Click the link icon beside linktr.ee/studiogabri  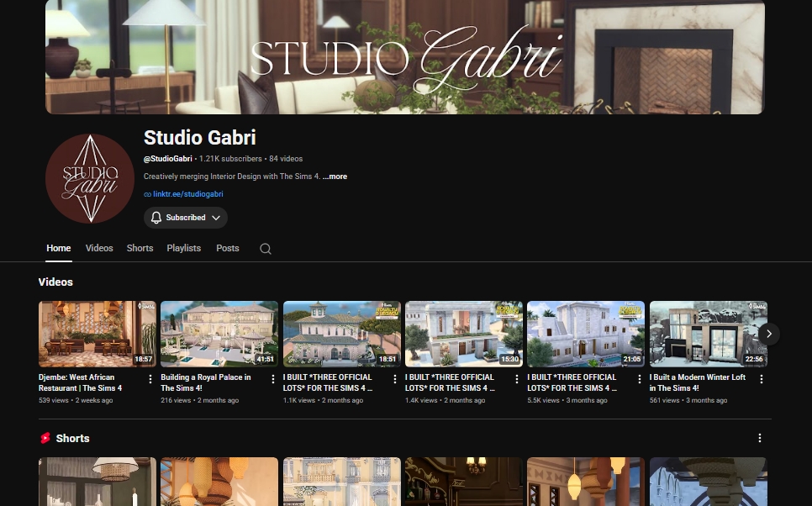(x=148, y=194)
